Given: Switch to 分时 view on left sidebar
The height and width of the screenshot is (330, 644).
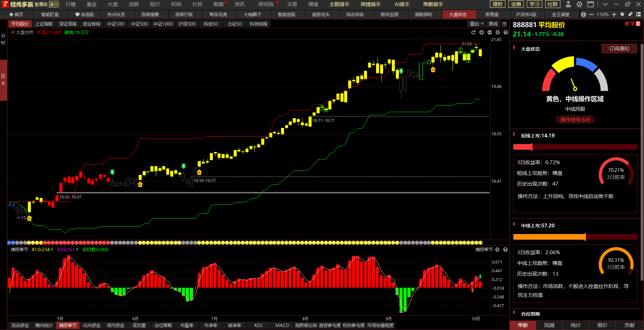Looking at the screenshot, I should tap(3, 39).
